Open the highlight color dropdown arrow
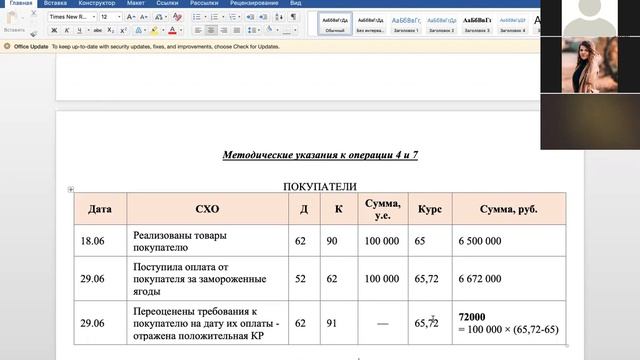The height and width of the screenshot is (360, 640). (163, 30)
